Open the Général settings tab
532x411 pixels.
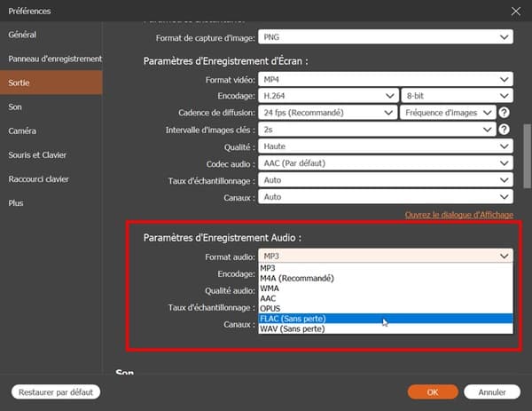click(x=51, y=35)
